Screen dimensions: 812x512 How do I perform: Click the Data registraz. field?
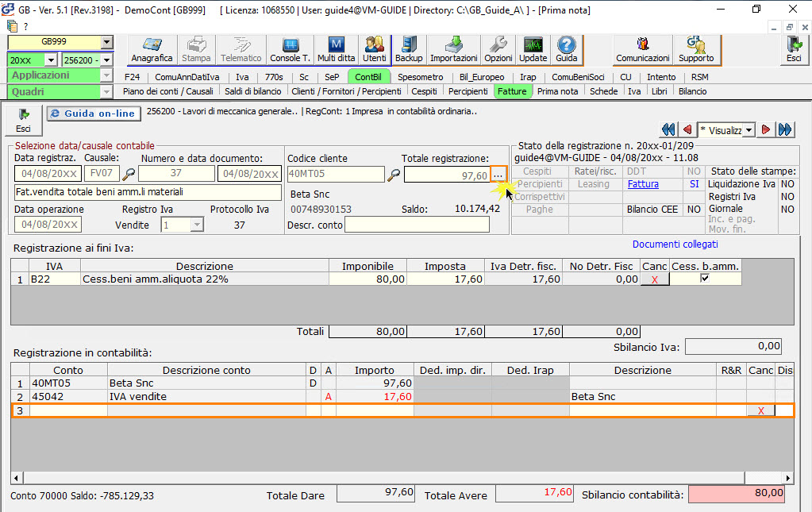click(48, 173)
